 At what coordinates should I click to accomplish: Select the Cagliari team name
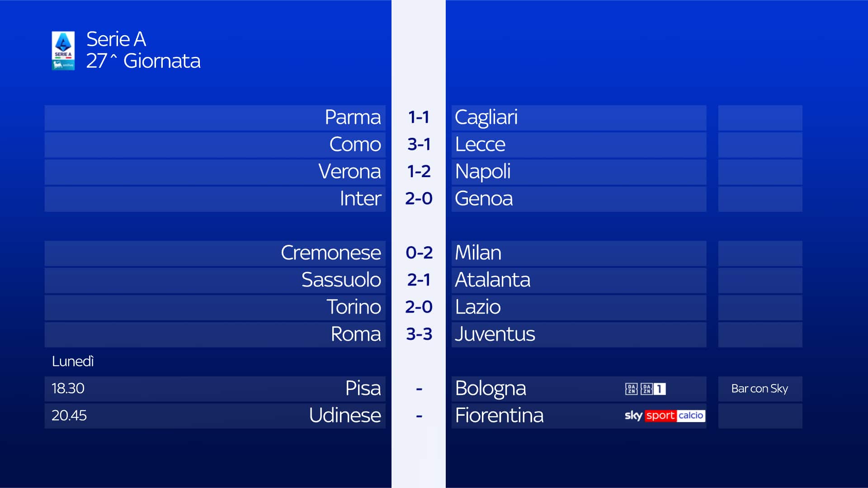pyautogui.click(x=486, y=117)
